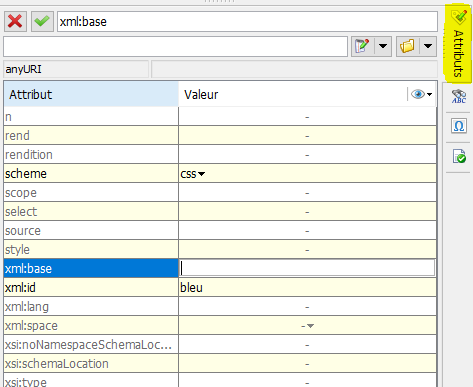Click the anyURI type label
473x387 pixels.
pyautogui.click(x=23, y=69)
